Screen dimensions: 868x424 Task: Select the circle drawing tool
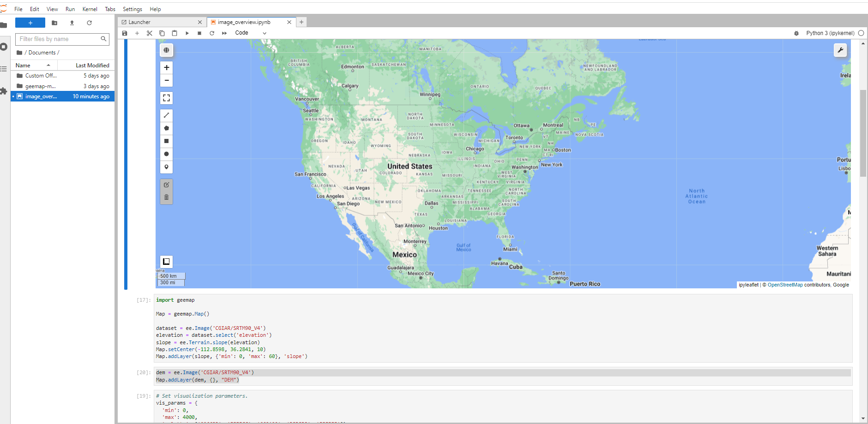166,154
